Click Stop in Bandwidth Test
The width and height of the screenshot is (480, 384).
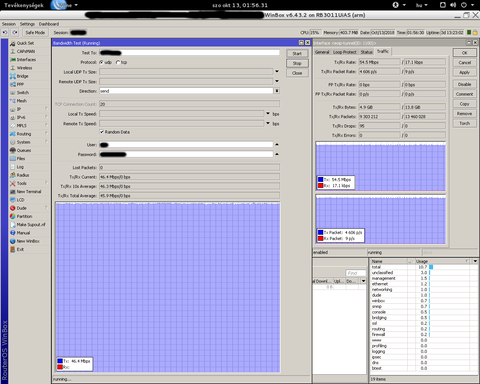(x=297, y=63)
